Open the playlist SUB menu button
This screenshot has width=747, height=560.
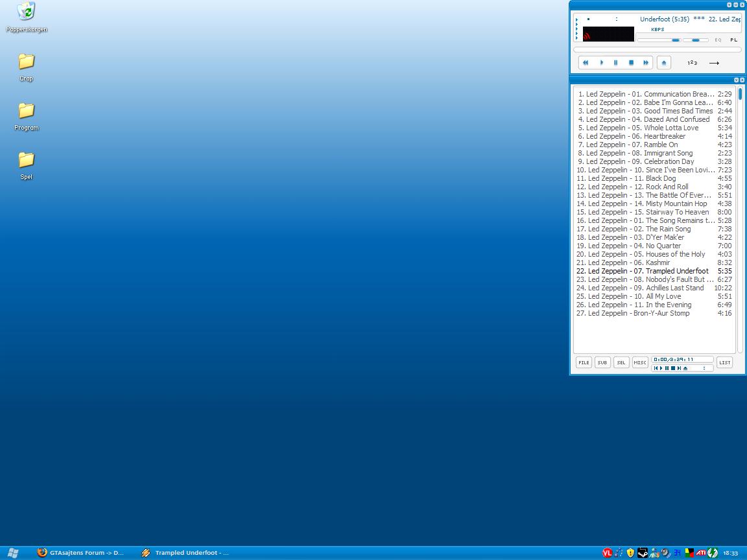point(602,362)
